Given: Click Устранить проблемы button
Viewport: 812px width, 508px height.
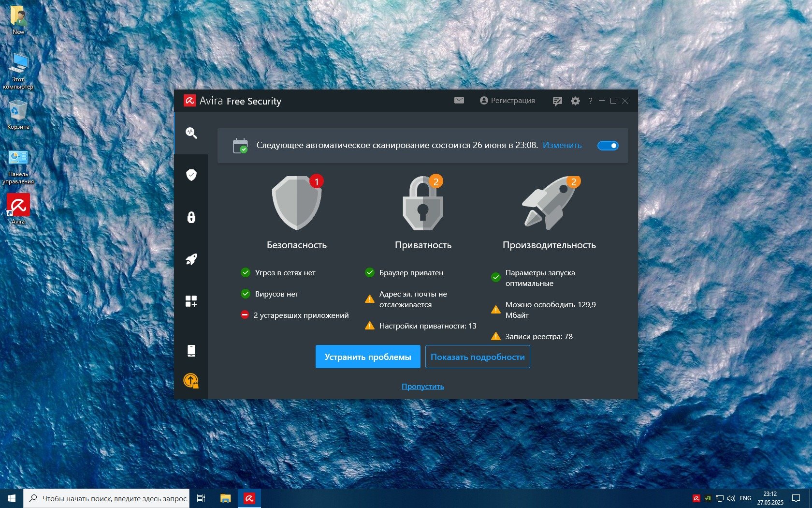Looking at the screenshot, I should tap(368, 357).
